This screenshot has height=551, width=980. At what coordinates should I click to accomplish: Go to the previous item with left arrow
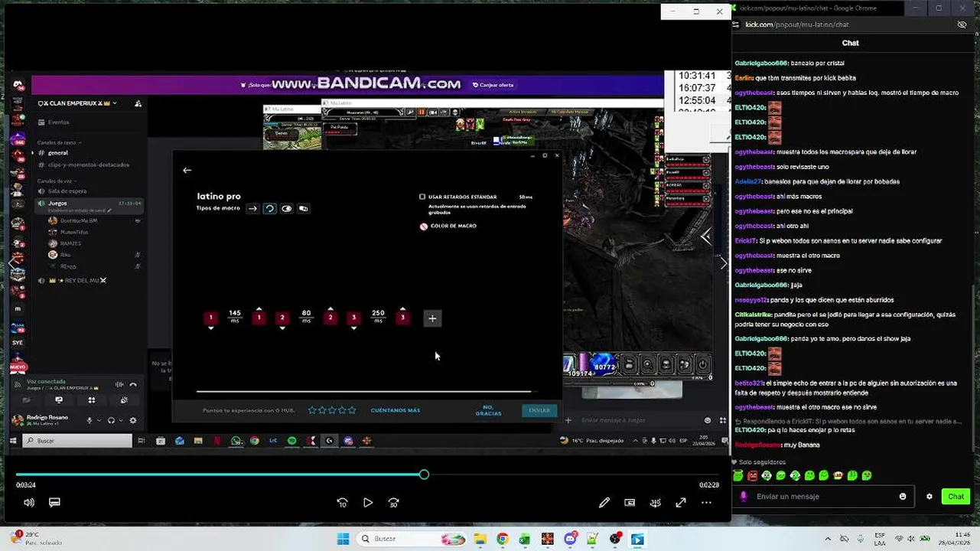pyautogui.click(x=12, y=262)
